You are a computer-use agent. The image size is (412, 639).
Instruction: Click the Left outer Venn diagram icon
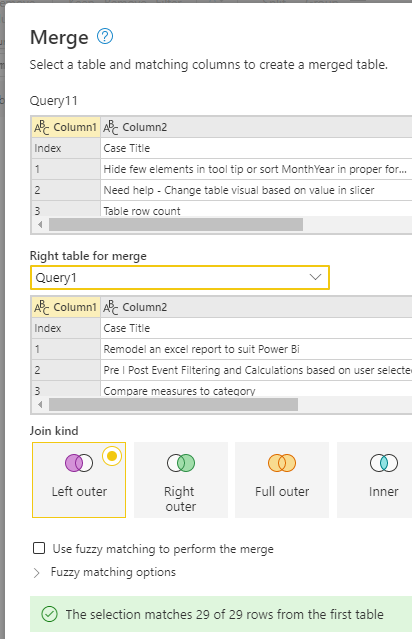[x=79, y=463]
